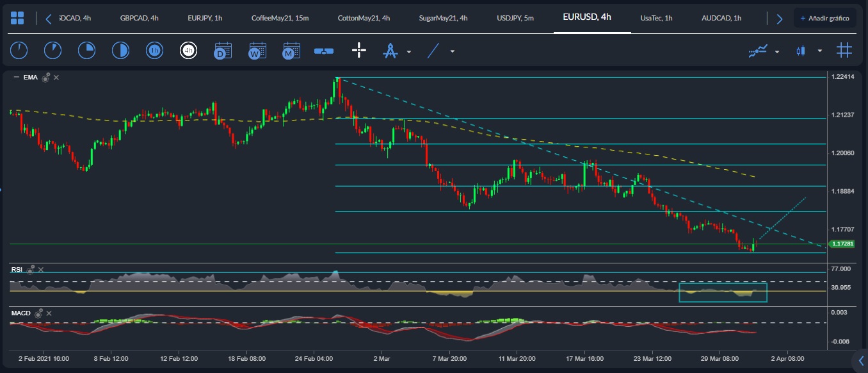Expand the chart type dropdown arrow
868x373 pixels.
[820, 51]
